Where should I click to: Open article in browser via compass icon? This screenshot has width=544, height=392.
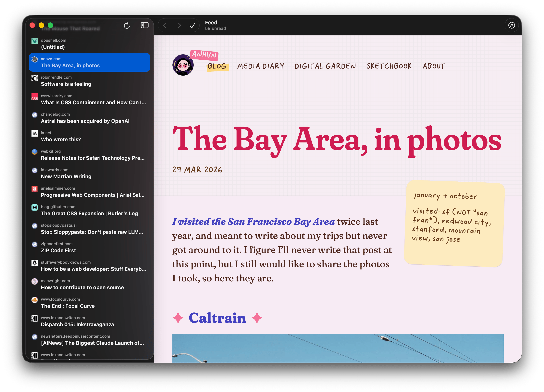[x=512, y=25]
